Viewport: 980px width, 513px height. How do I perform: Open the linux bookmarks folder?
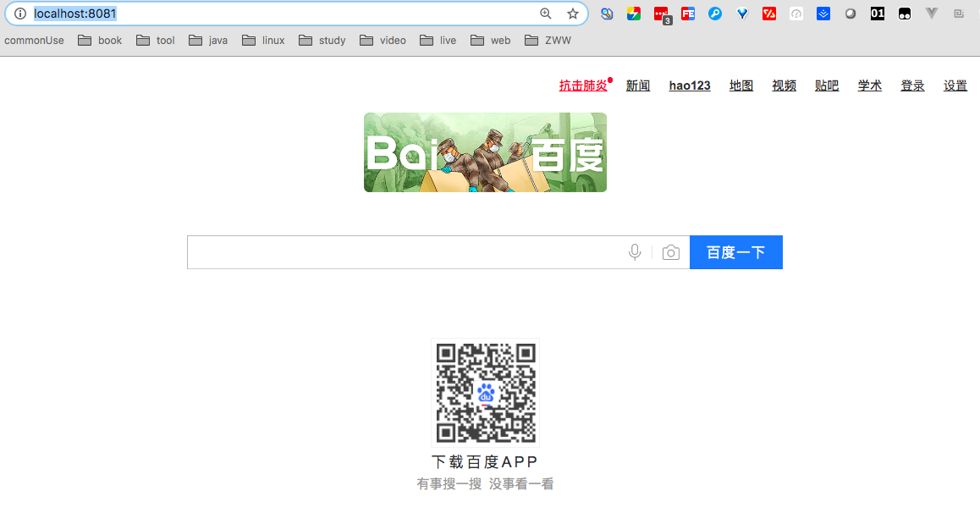pyautogui.click(x=263, y=41)
